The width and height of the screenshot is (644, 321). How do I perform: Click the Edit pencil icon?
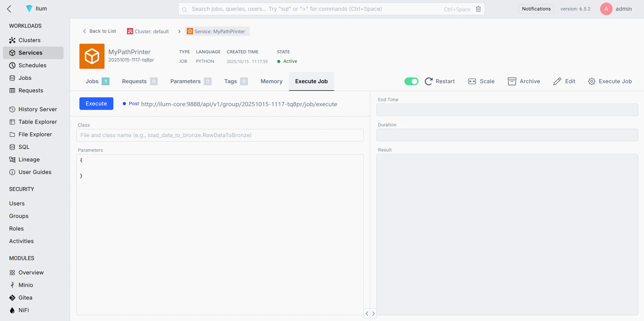[557, 81]
